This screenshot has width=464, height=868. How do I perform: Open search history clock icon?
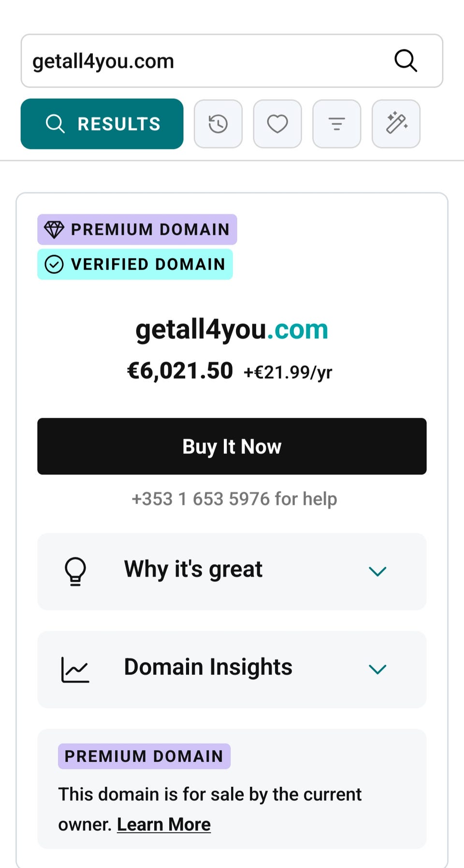[x=218, y=124]
